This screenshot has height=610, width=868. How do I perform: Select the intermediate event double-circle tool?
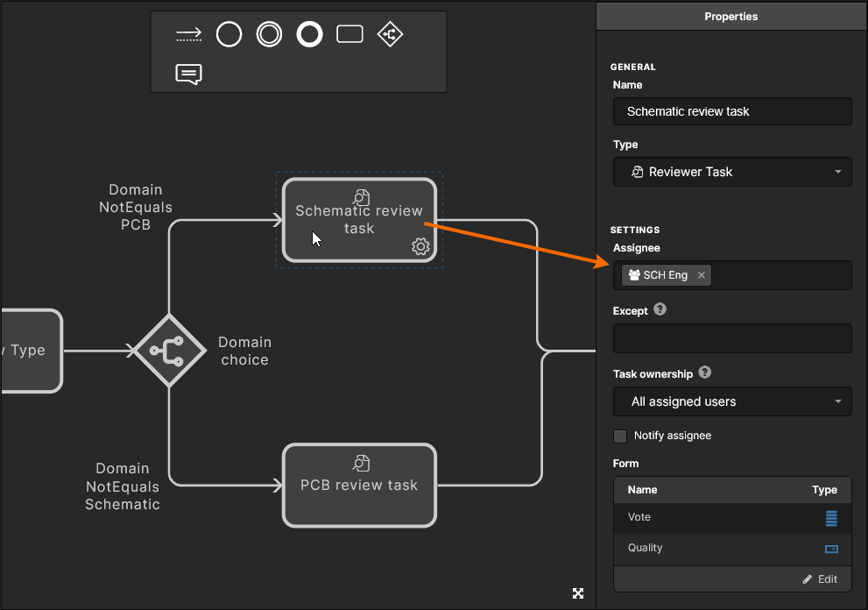pyautogui.click(x=269, y=34)
